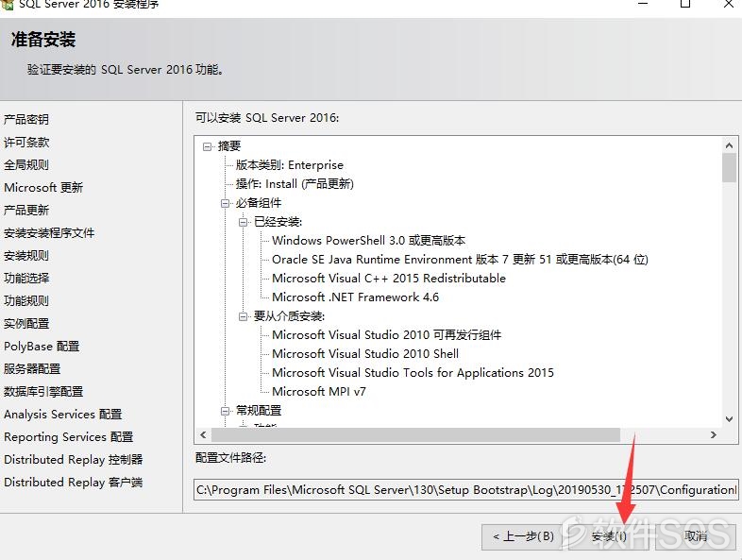This screenshot has height=560, width=742.
Task: Select Microsoft Visual C++ 2015 Redistributable entry
Action: pyautogui.click(x=389, y=279)
